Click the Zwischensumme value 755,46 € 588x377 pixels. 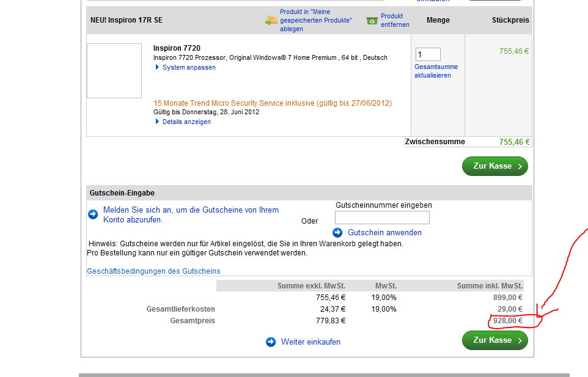[514, 142]
